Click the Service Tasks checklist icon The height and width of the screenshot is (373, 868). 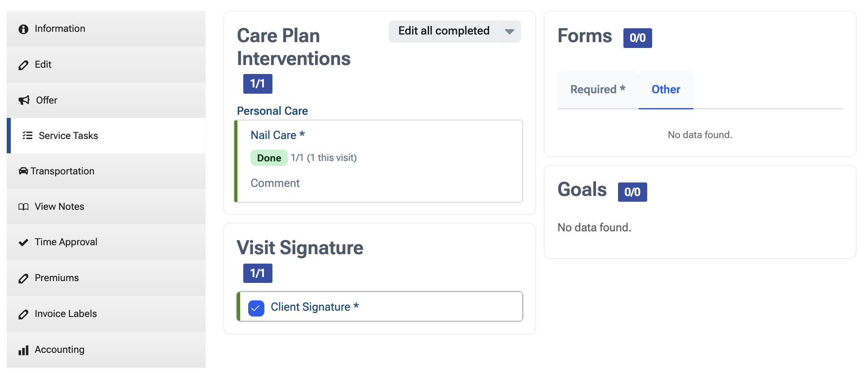click(28, 135)
